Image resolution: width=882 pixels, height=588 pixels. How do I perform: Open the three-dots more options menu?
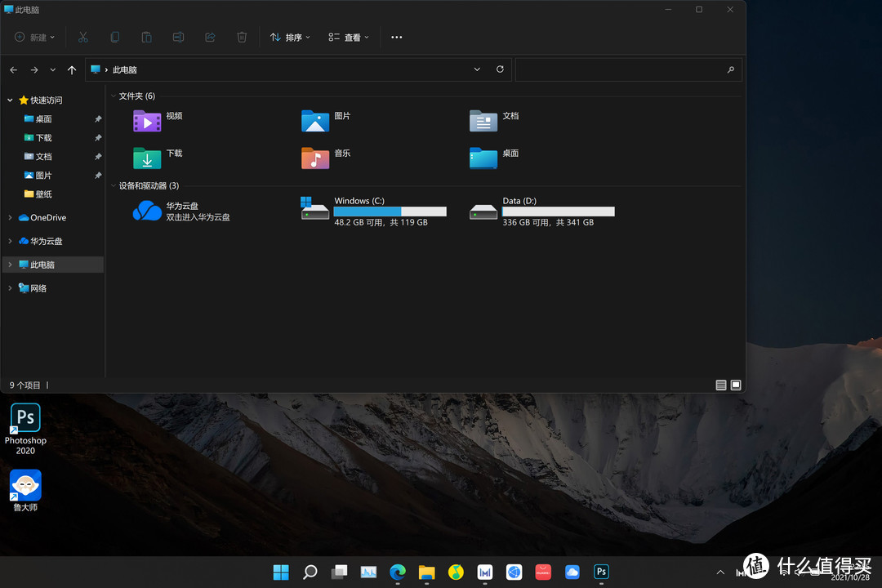(397, 37)
